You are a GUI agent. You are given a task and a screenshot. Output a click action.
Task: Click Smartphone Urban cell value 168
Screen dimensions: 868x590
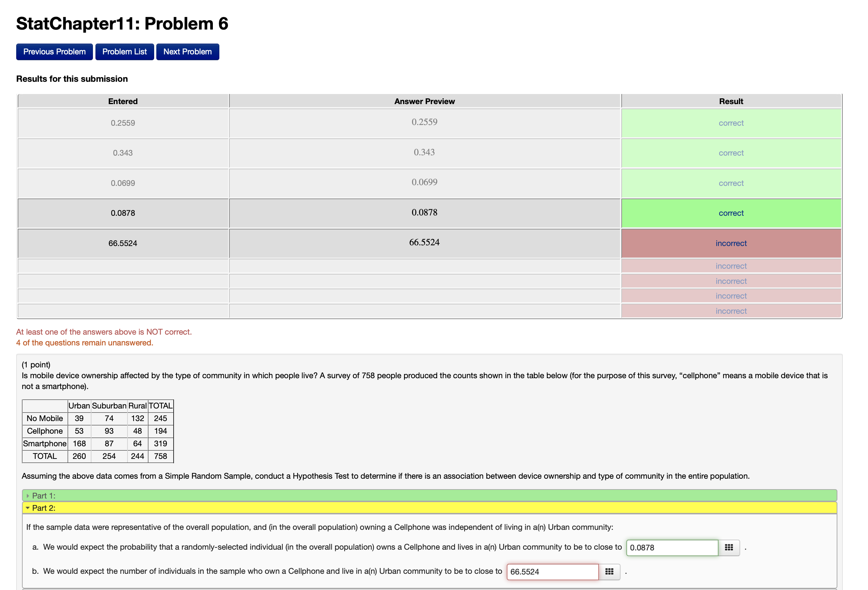click(79, 443)
